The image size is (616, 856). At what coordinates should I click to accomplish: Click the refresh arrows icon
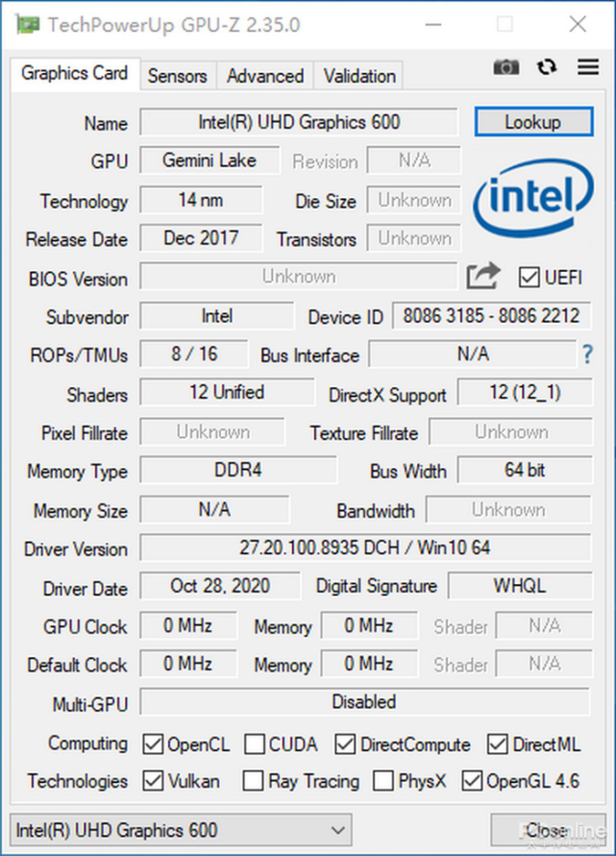[547, 67]
